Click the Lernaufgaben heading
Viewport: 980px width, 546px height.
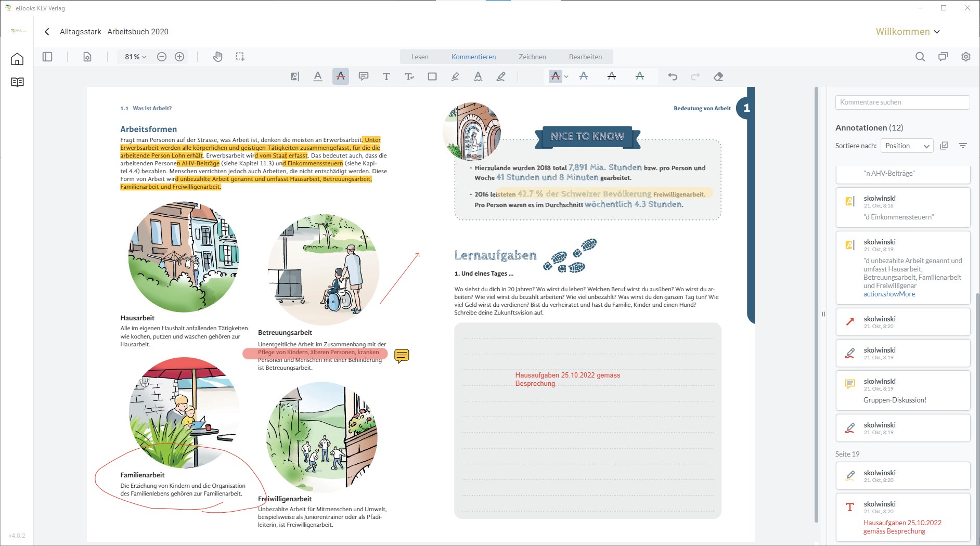point(495,255)
